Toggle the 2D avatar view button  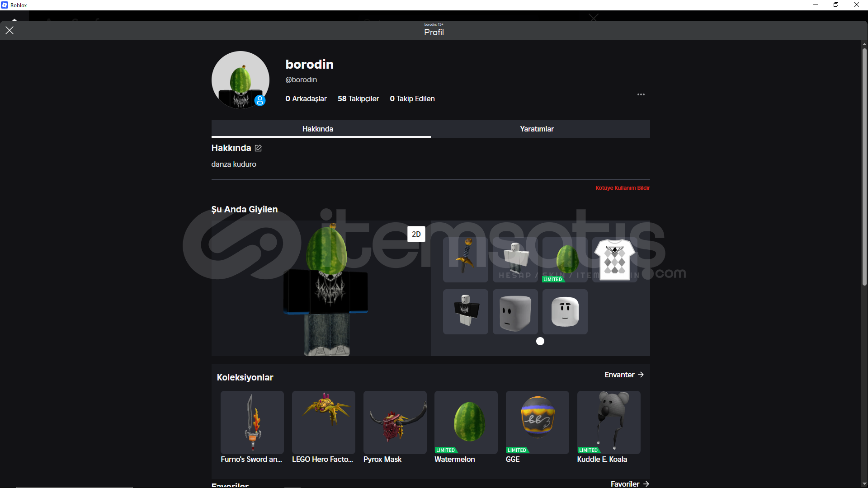click(x=416, y=234)
